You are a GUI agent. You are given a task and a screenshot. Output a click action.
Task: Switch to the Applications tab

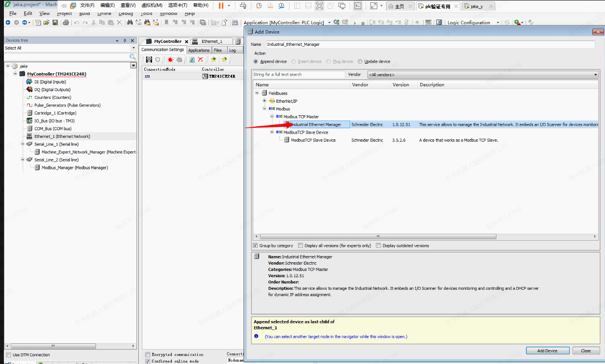(x=199, y=50)
